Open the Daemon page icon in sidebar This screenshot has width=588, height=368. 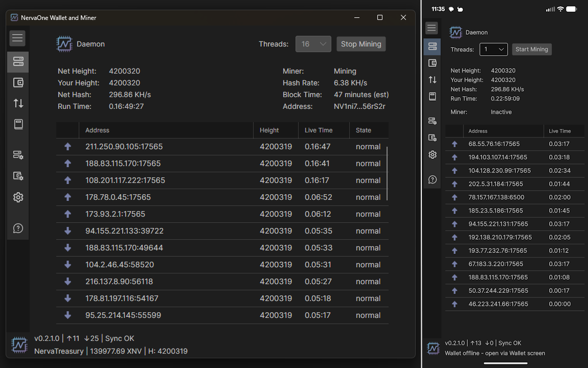pos(17,62)
